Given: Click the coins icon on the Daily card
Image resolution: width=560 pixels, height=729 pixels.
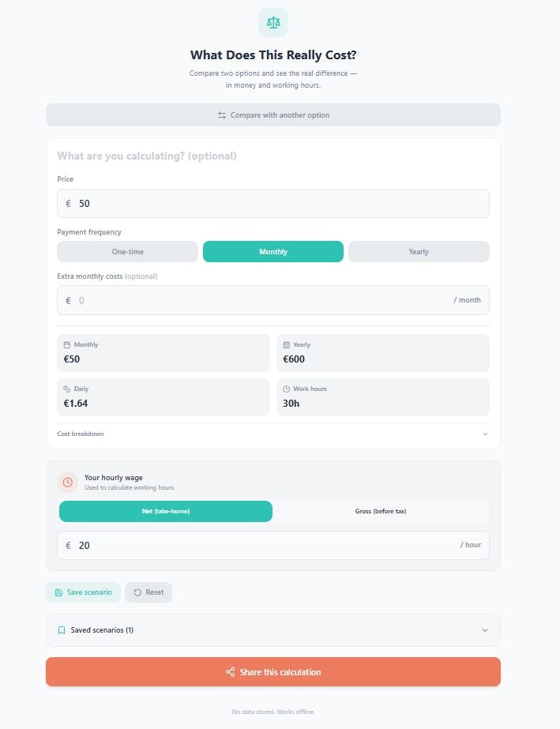Looking at the screenshot, I should [x=66, y=389].
